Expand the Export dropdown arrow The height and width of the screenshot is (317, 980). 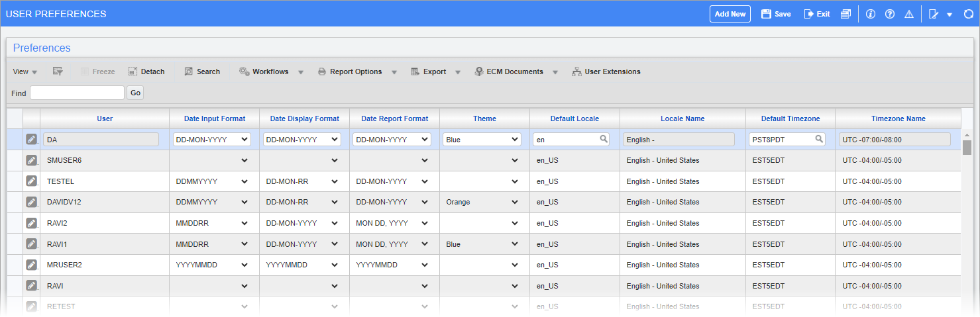click(x=457, y=72)
